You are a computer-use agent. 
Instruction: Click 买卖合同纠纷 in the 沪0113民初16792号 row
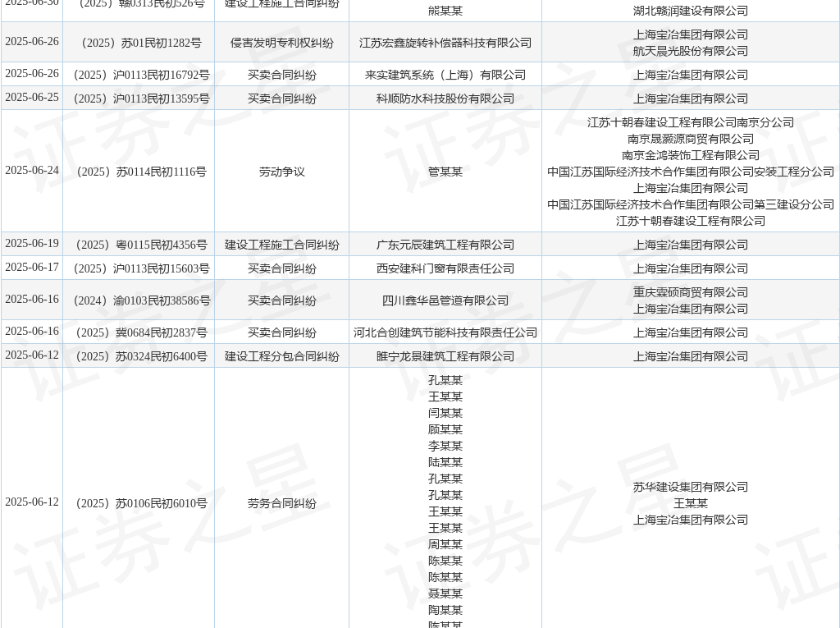pyautogui.click(x=282, y=75)
